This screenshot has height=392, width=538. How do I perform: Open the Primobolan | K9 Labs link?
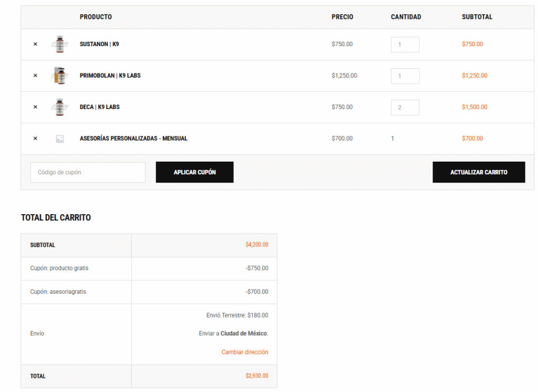[110, 76]
